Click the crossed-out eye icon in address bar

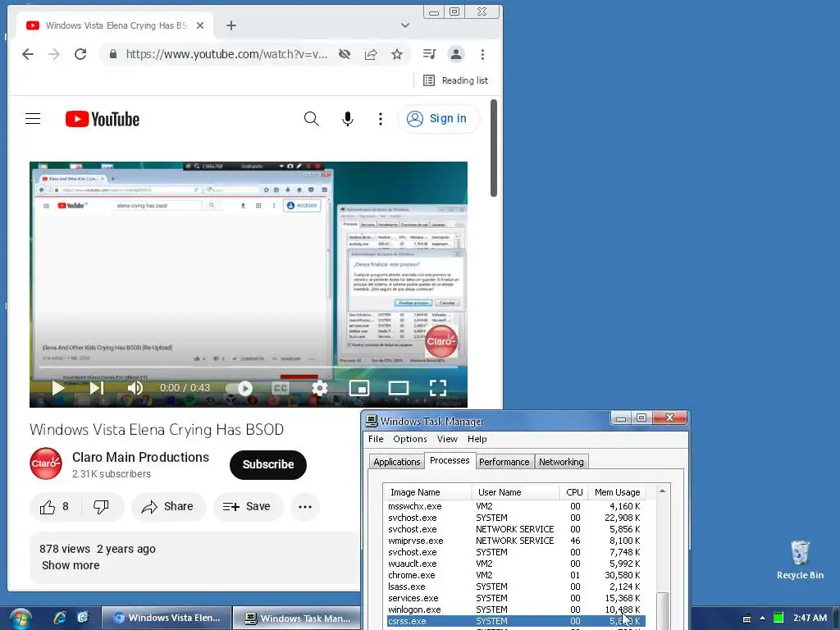coord(345,54)
